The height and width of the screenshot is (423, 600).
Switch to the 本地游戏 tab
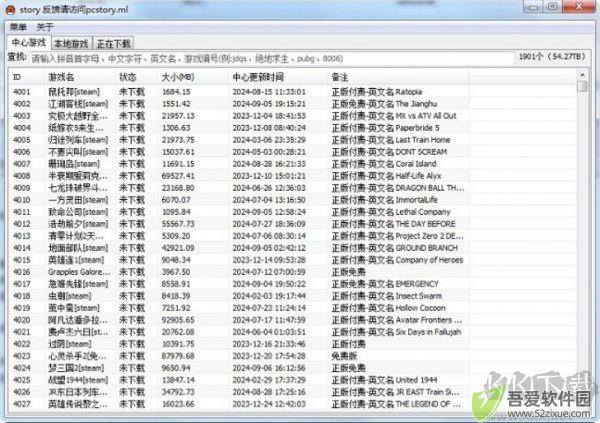pyautogui.click(x=71, y=44)
